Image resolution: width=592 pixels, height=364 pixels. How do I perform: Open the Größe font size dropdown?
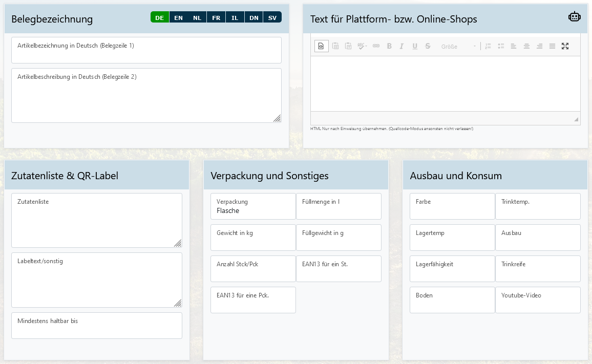(458, 47)
